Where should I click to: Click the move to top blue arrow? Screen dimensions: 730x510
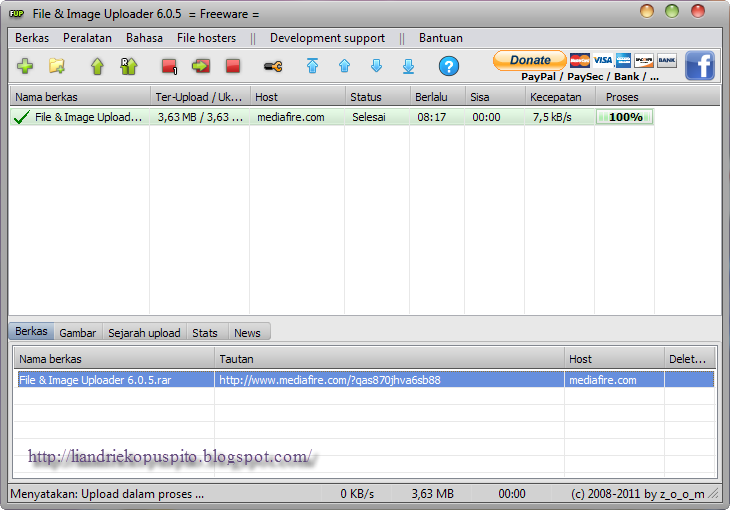tap(312, 66)
